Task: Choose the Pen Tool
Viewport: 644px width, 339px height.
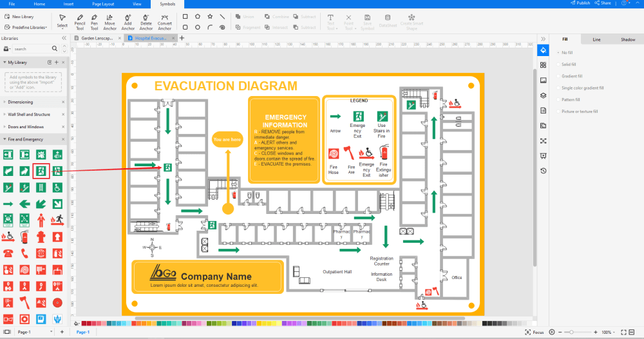Action: (94, 21)
